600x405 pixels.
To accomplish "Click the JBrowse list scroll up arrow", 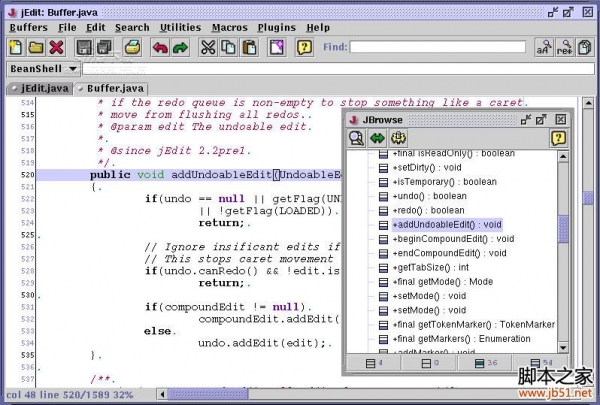I will 563,156.
